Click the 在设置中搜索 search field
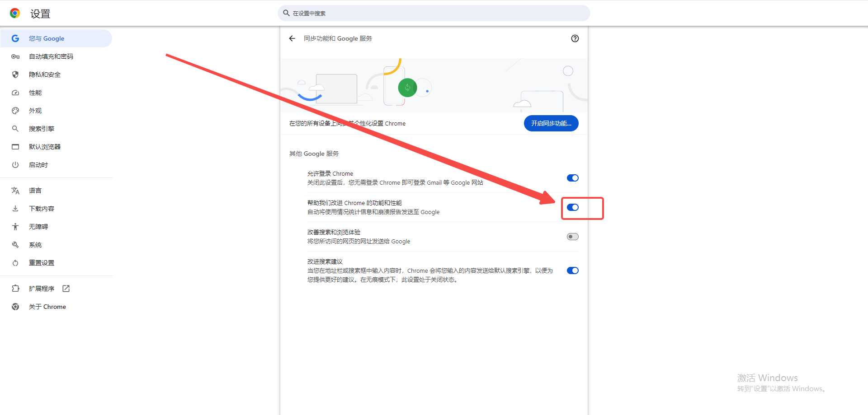 point(434,13)
